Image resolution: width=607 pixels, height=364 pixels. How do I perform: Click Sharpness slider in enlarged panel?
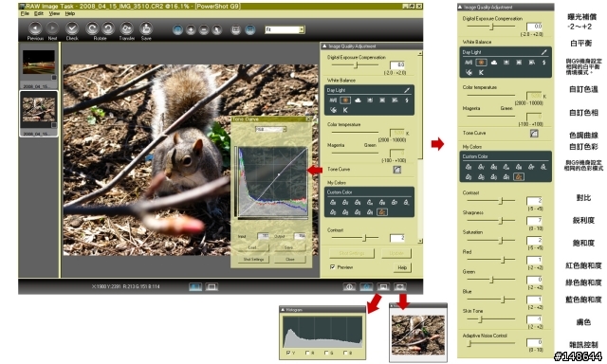click(491, 221)
